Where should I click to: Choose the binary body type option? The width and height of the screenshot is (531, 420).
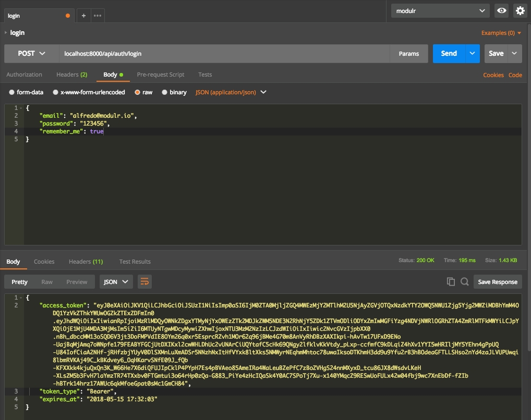(x=165, y=92)
